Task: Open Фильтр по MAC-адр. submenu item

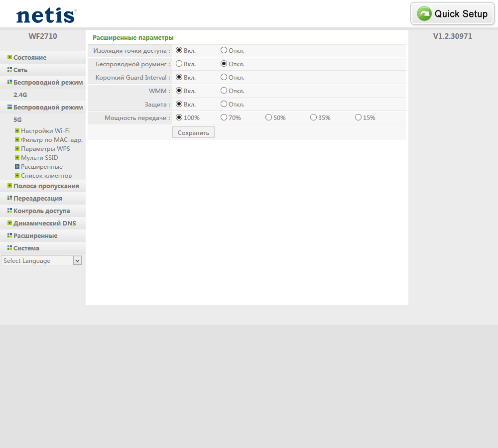Action: [x=52, y=140]
